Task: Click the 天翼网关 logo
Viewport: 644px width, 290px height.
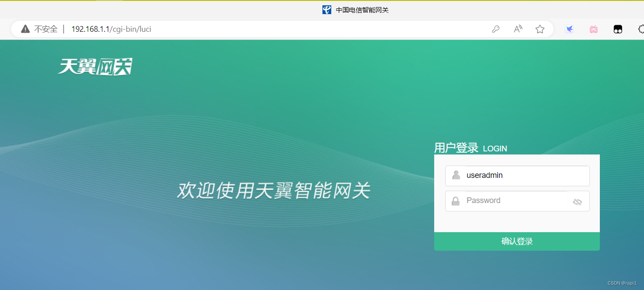Action: point(95,67)
